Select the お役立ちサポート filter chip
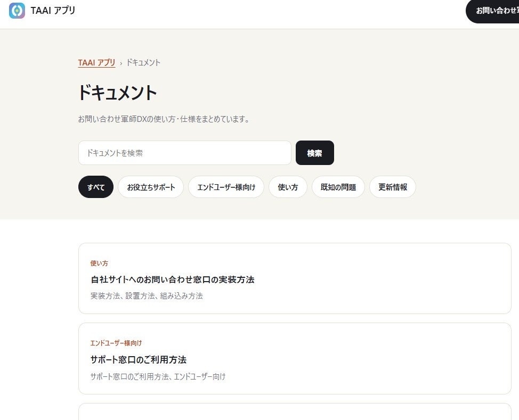 151,187
